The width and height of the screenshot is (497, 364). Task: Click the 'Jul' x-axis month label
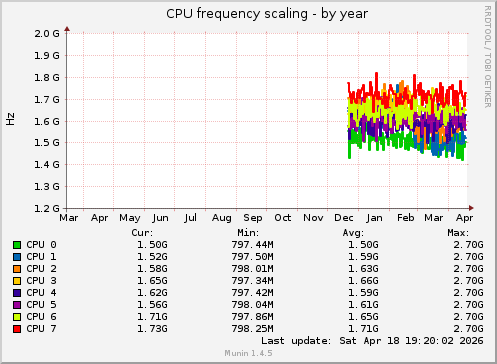190,218
